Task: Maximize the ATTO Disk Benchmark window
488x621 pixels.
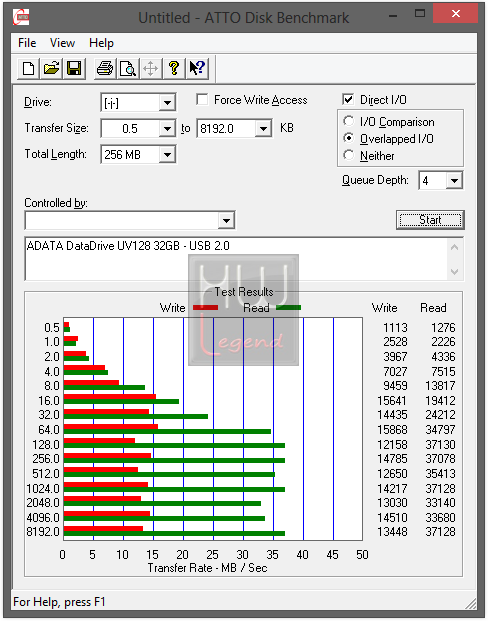Action: [x=420, y=14]
